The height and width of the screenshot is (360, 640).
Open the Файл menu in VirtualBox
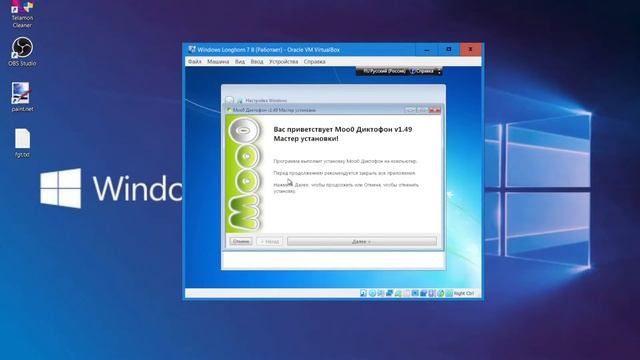[x=194, y=62]
